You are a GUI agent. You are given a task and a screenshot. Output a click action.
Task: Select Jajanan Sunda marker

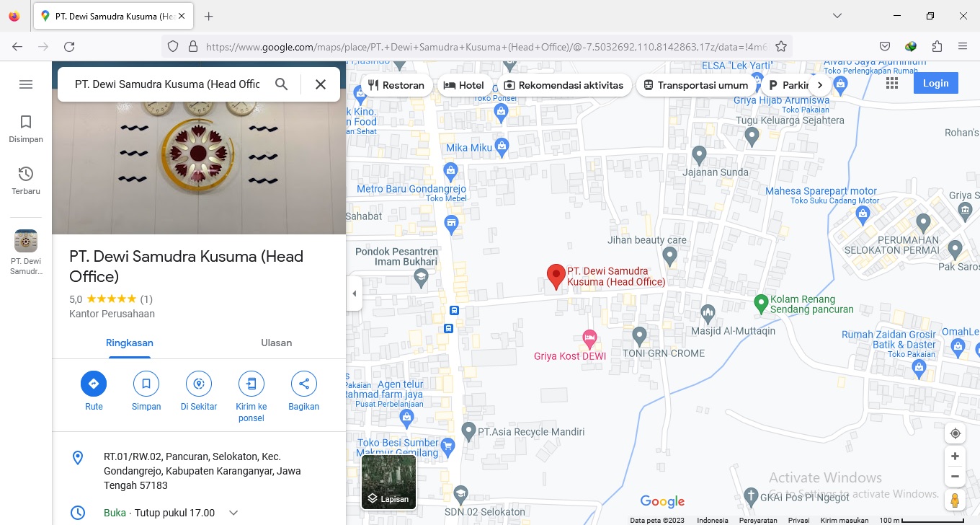[699, 154]
